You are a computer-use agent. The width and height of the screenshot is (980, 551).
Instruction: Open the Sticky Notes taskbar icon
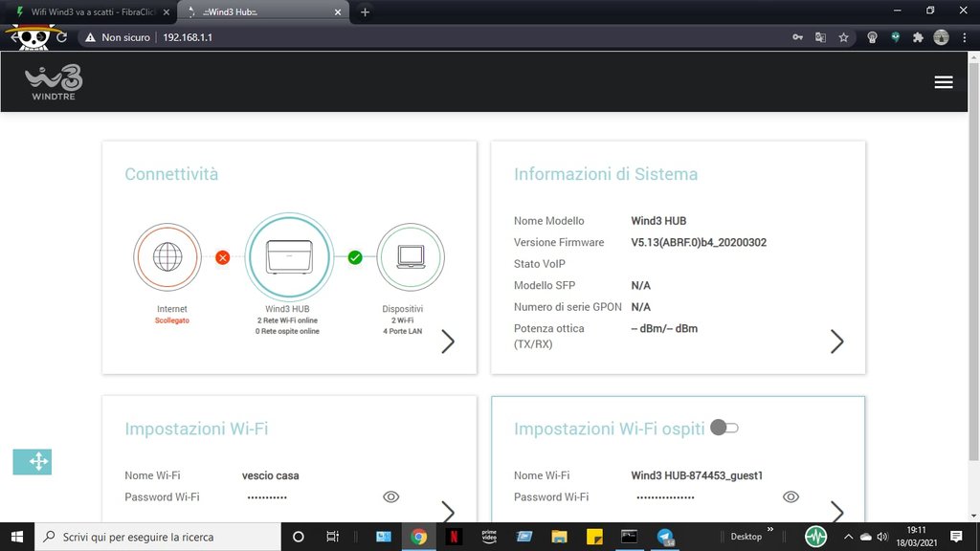tap(594, 537)
